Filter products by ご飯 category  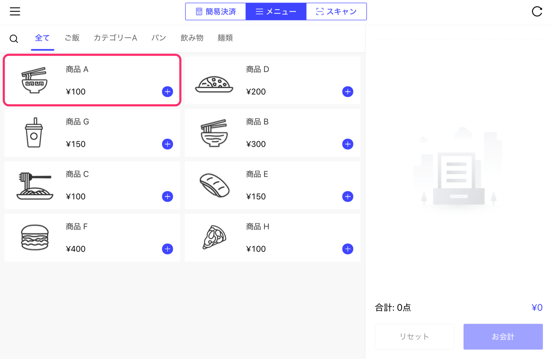[72, 38]
